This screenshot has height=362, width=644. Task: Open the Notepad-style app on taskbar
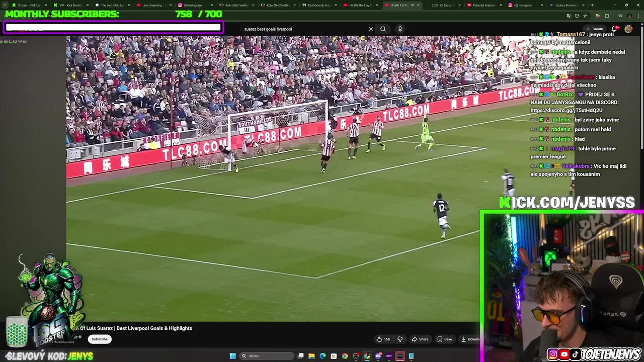point(411,356)
